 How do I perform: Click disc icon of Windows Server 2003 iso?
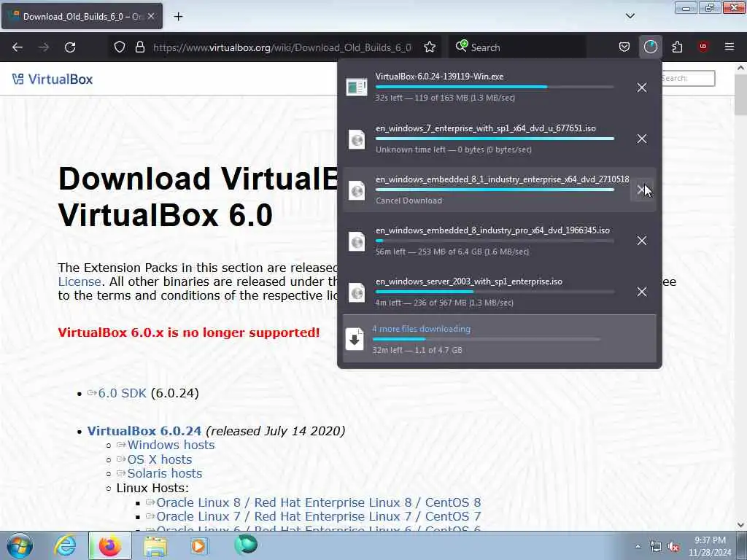[x=357, y=292]
